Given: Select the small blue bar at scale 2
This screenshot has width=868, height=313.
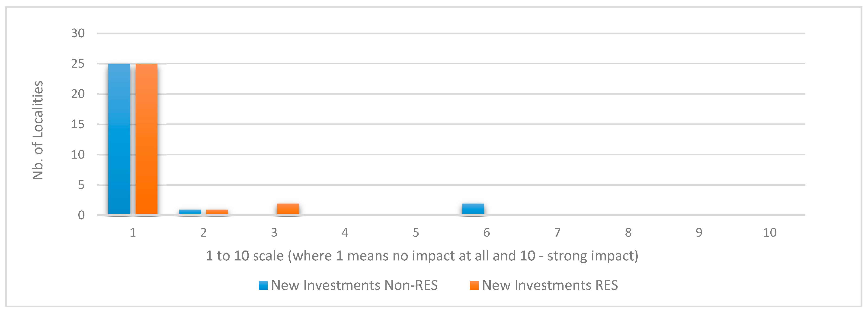Looking at the screenshot, I should (x=190, y=212).
